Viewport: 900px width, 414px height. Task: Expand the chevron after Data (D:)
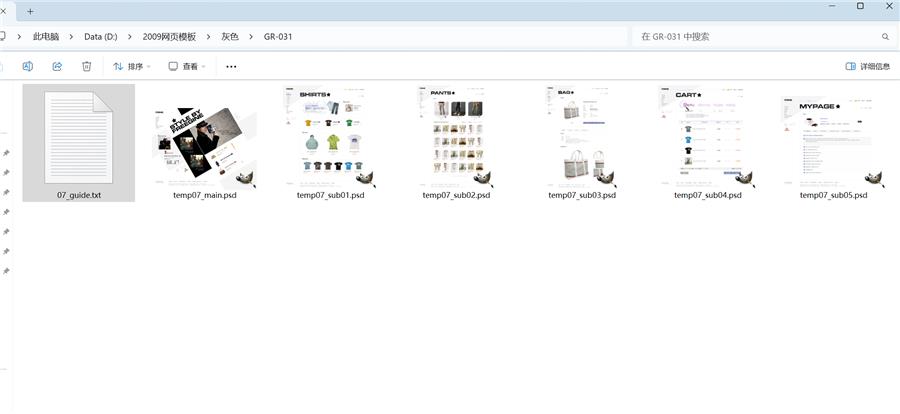[130, 37]
